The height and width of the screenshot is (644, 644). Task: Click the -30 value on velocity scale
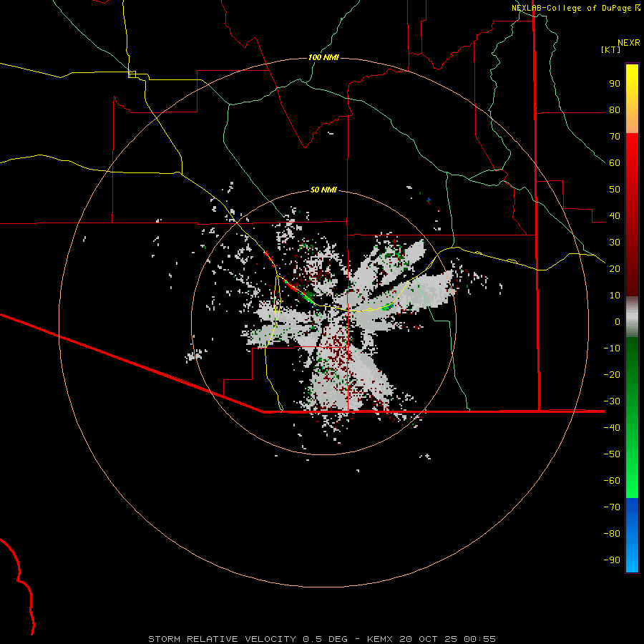point(612,401)
